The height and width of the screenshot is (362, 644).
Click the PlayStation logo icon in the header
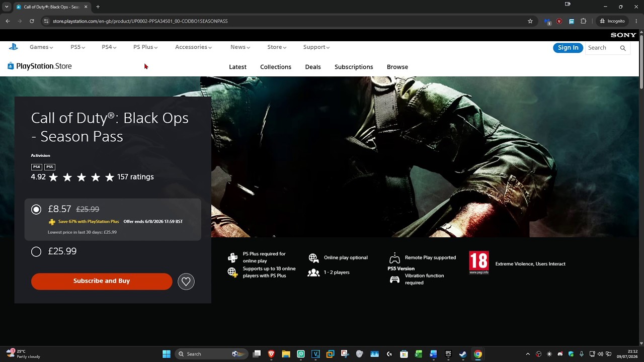14,47
